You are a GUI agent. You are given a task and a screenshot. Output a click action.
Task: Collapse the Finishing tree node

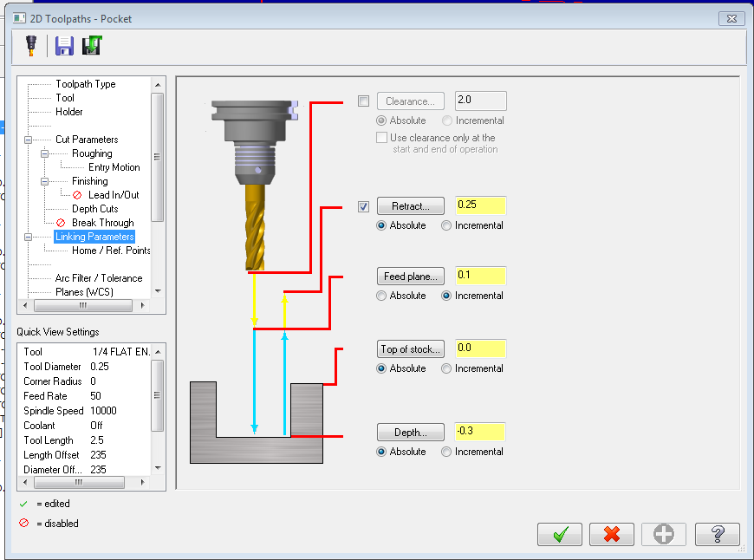[x=44, y=181]
